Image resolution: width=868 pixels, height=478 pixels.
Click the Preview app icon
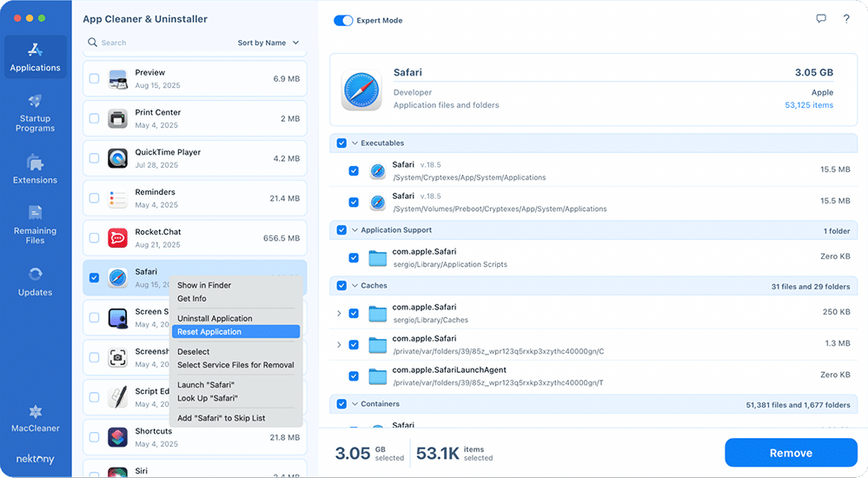coord(118,78)
